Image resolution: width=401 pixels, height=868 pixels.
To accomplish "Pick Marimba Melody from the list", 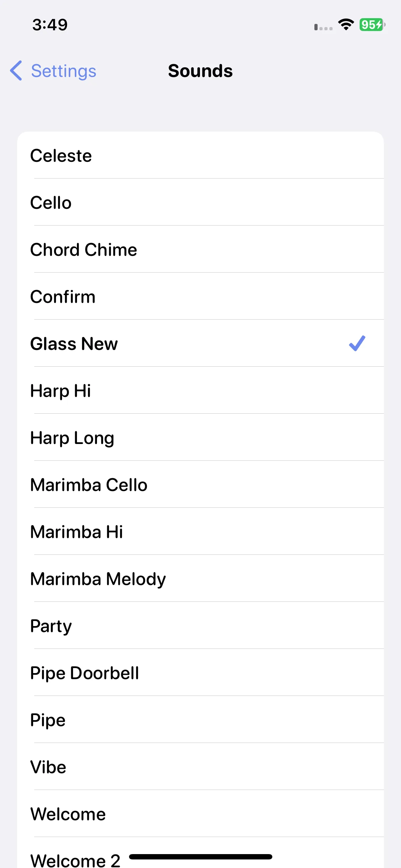I will [200, 578].
